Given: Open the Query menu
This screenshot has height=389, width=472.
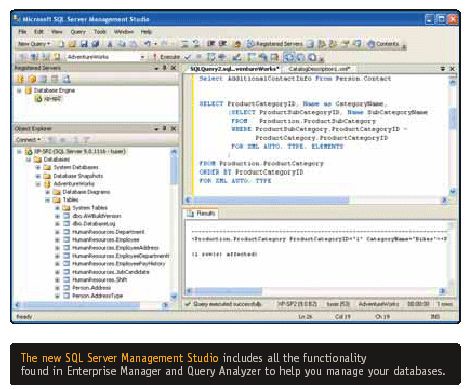Looking at the screenshot, I should (78, 32).
